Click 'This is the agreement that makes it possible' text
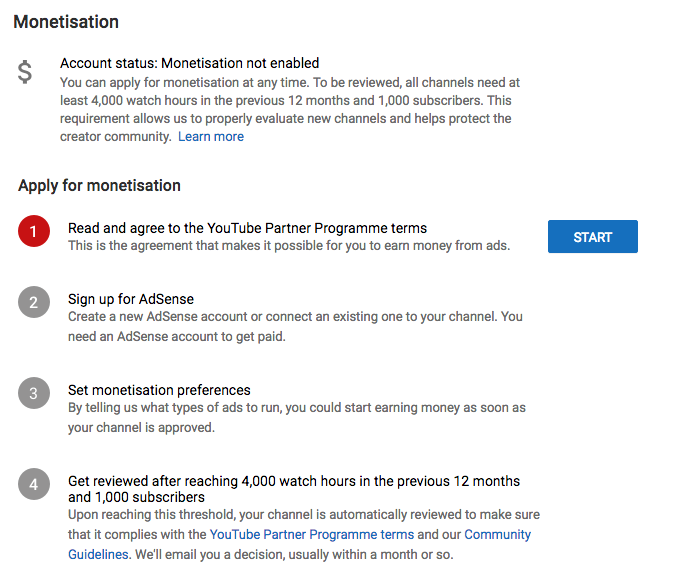Screen dimensions: 678x587 [x=289, y=246]
